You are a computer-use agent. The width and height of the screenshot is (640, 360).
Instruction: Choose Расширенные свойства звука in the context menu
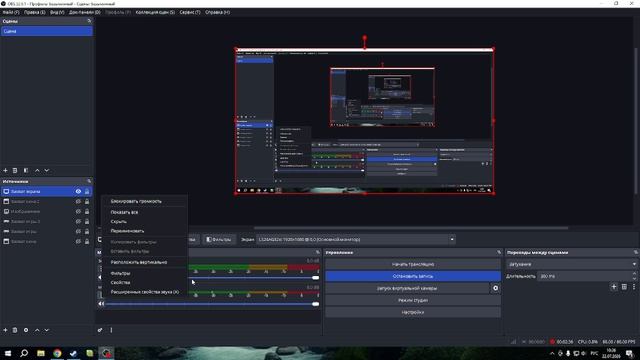tap(144, 292)
